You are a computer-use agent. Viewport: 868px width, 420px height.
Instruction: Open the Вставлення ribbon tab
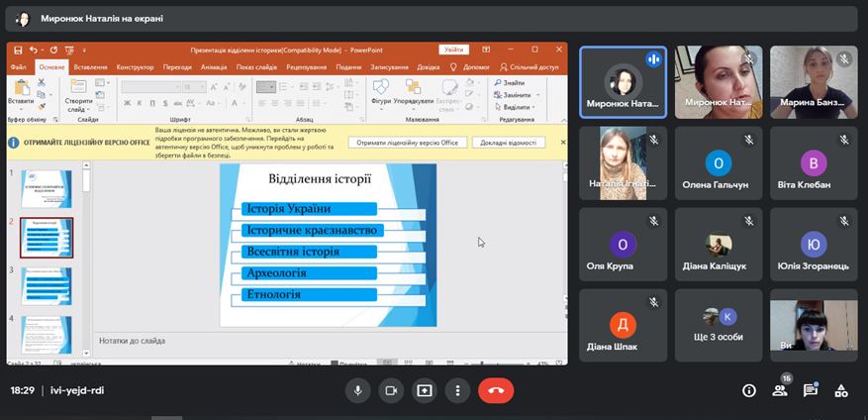(90, 67)
